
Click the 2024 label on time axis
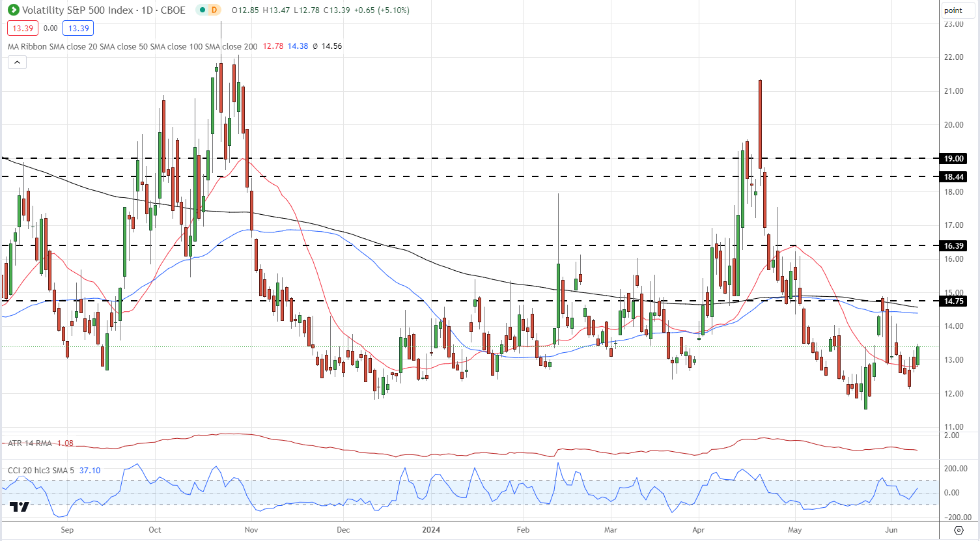pos(431,530)
